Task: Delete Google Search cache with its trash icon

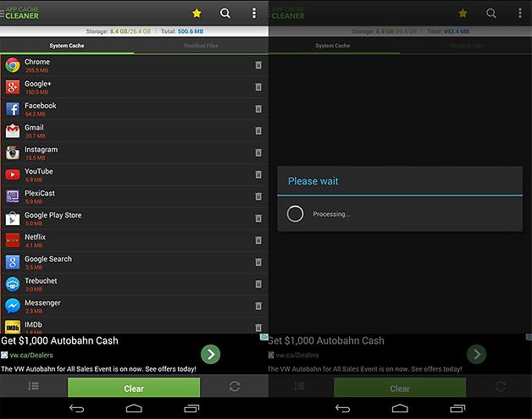Action: click(x=258, y=262)
